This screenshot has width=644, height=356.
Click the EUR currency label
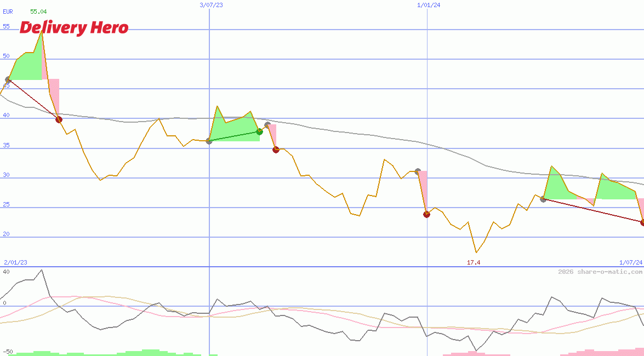click(x=8, y=12)
